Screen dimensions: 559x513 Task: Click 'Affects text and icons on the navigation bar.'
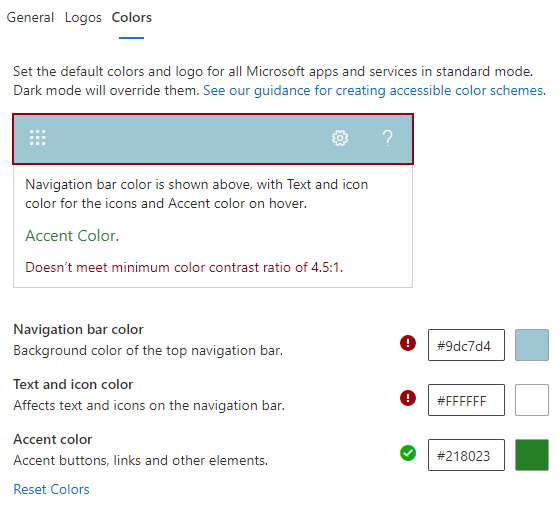[149, 406]
